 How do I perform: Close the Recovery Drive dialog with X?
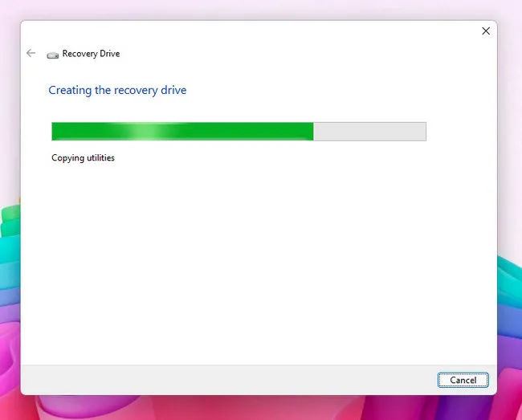tap(485, 31)
